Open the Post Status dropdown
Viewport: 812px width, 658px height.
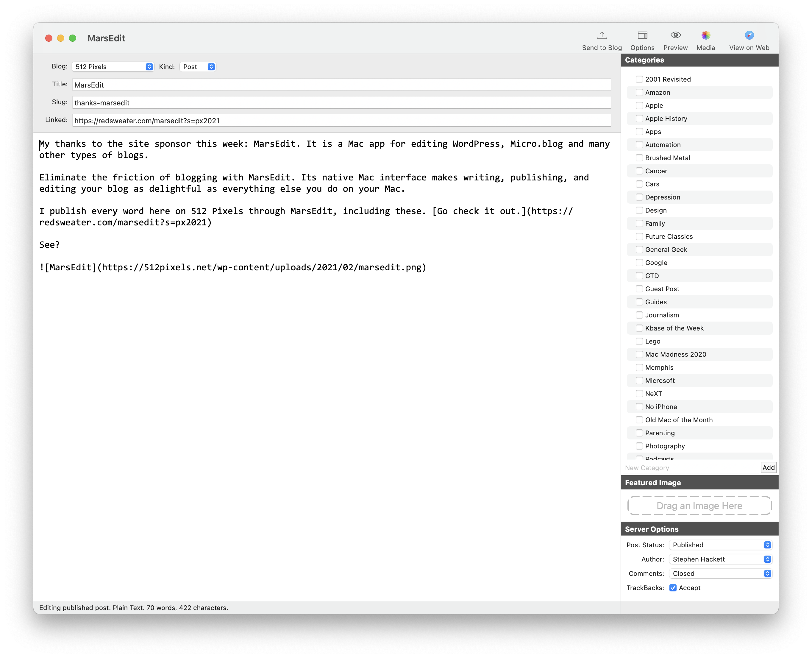click(x=720, y=545)
